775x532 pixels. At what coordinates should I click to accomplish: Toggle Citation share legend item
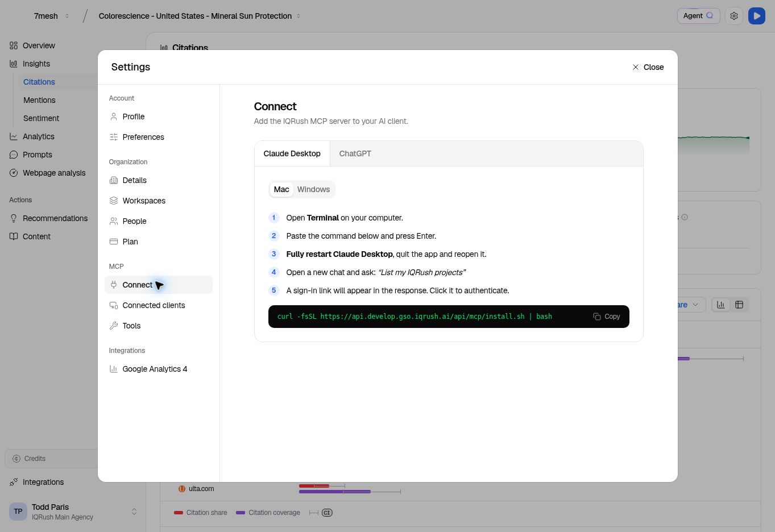tap(200, 513)
